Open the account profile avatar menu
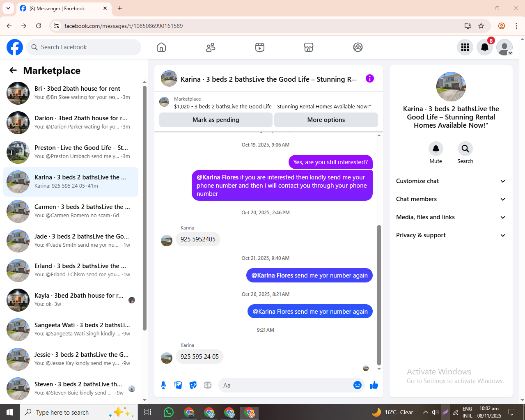Image resolution: width=525 pixels, height=420 pixels. point(504,47)
